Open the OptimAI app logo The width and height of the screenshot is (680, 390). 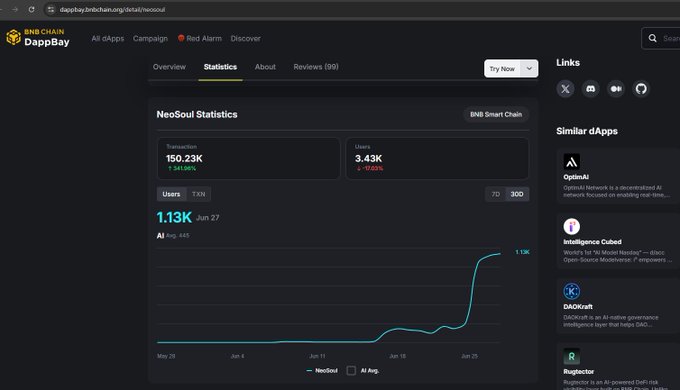[572, 162]
